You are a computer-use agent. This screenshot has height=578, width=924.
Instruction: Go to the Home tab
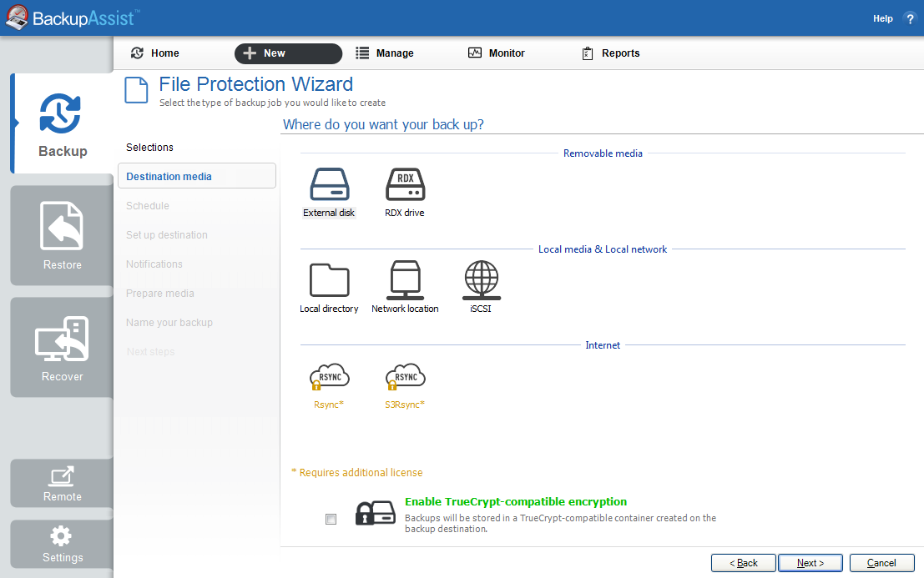[x=154, y=53]
